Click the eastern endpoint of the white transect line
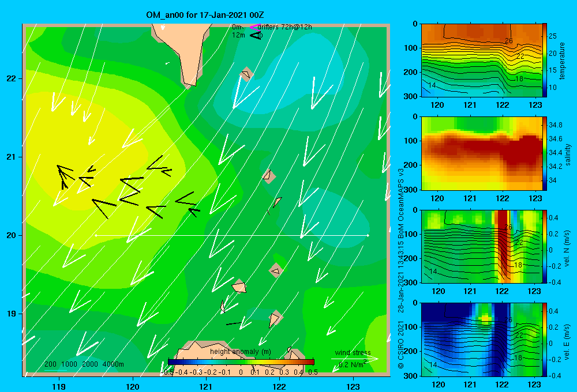 (368, 235)
